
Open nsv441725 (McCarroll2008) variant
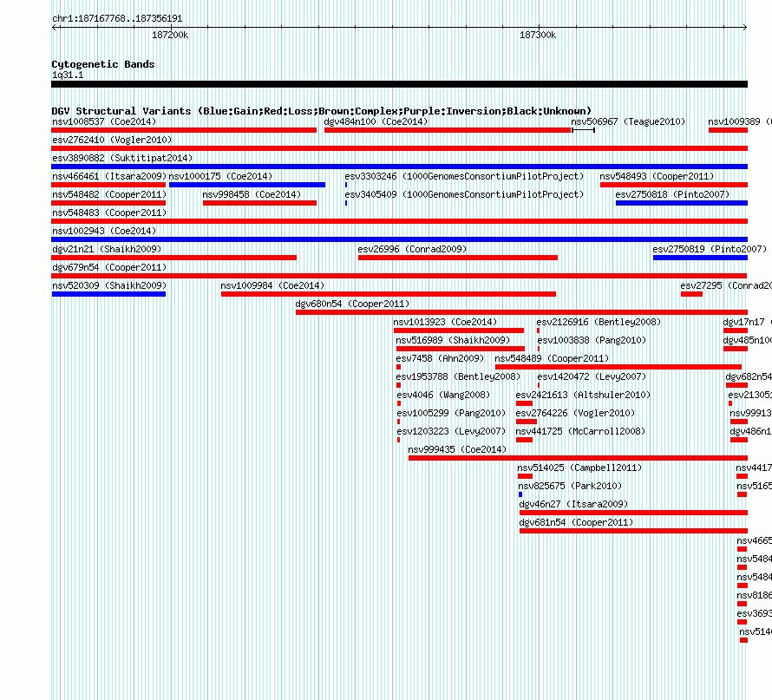coord(580,431)
